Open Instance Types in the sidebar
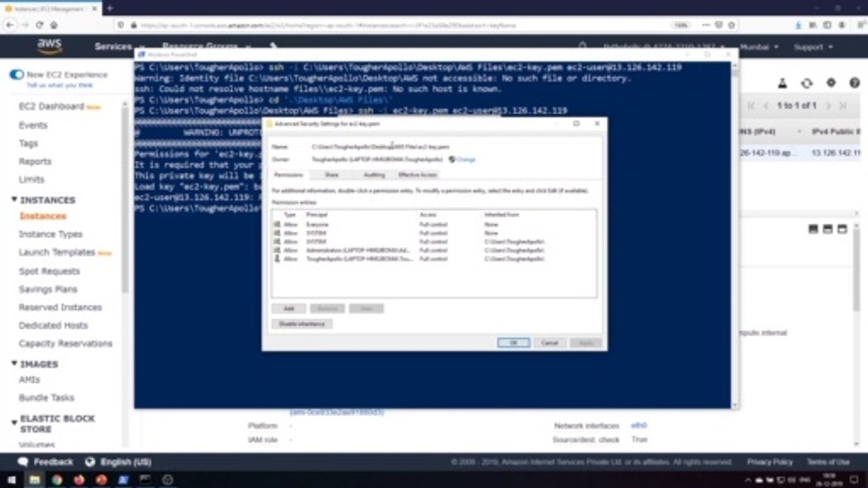868x488 pixels. click(51, 235)
